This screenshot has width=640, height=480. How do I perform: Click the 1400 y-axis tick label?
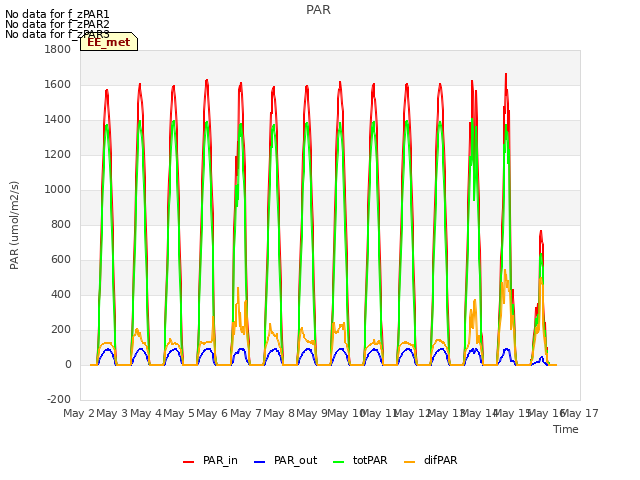[58, 120]
